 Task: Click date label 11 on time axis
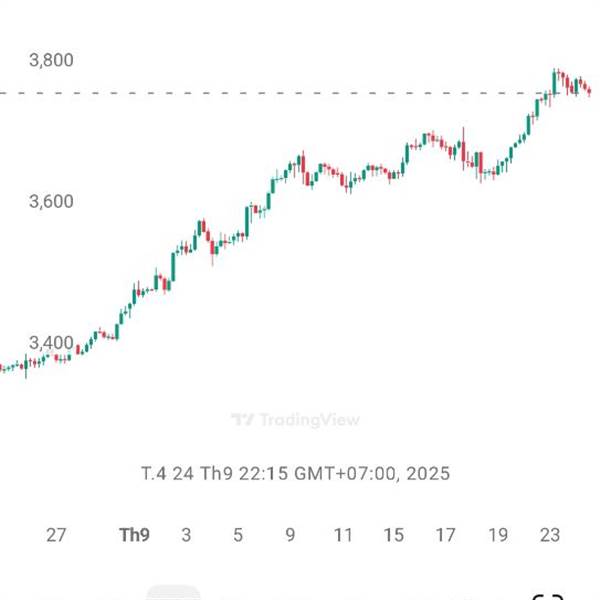tap(343, 535)
